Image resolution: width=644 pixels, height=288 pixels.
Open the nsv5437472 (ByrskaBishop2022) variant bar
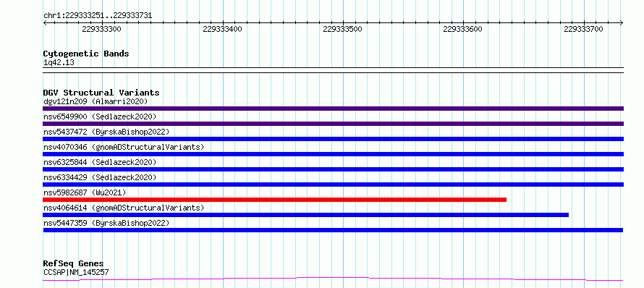tap(333, 139)
